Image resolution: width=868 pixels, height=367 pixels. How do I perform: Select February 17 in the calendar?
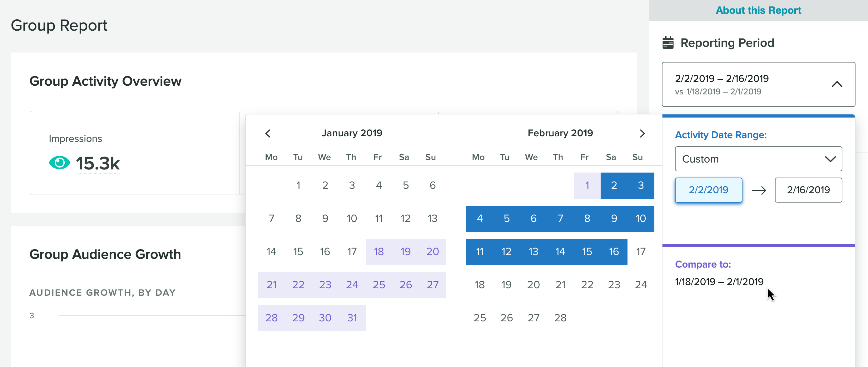point(641,252)
